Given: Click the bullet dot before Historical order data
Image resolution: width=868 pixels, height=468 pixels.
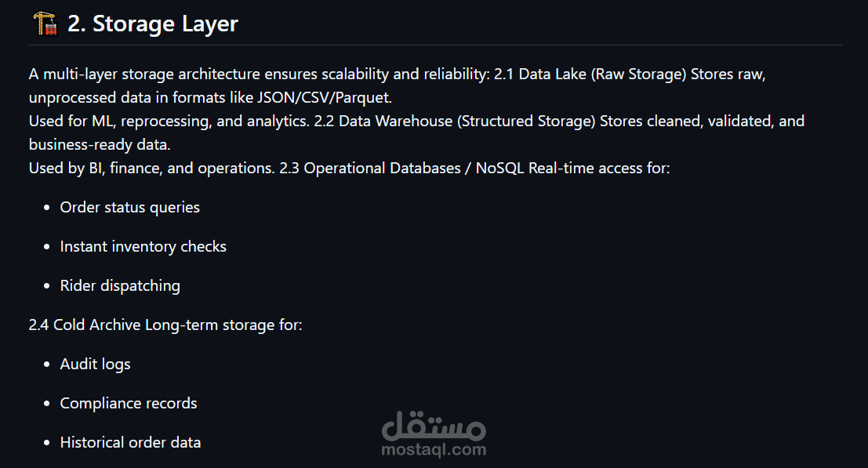Looking at the screenshot, I should point(44,443).
